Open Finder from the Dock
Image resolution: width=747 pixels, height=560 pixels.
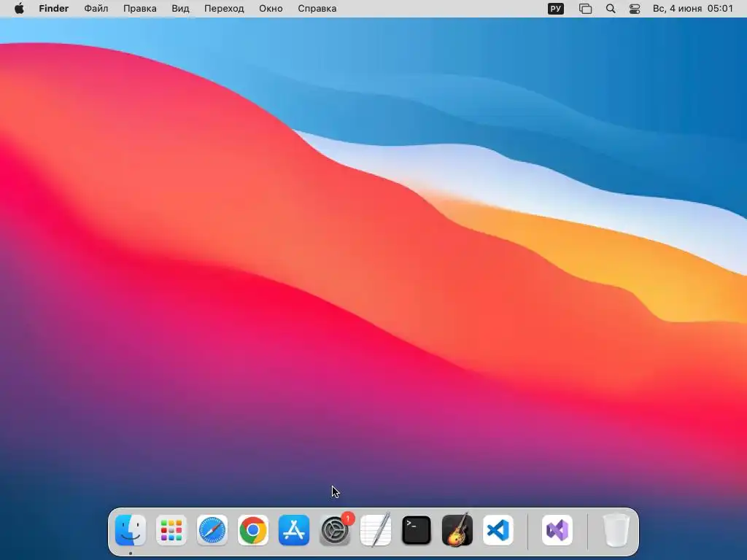click(131, 530)
